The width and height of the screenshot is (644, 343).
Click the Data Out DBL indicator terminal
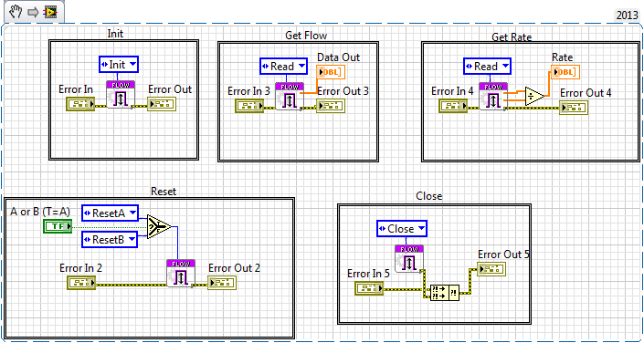tap(331, 72)
